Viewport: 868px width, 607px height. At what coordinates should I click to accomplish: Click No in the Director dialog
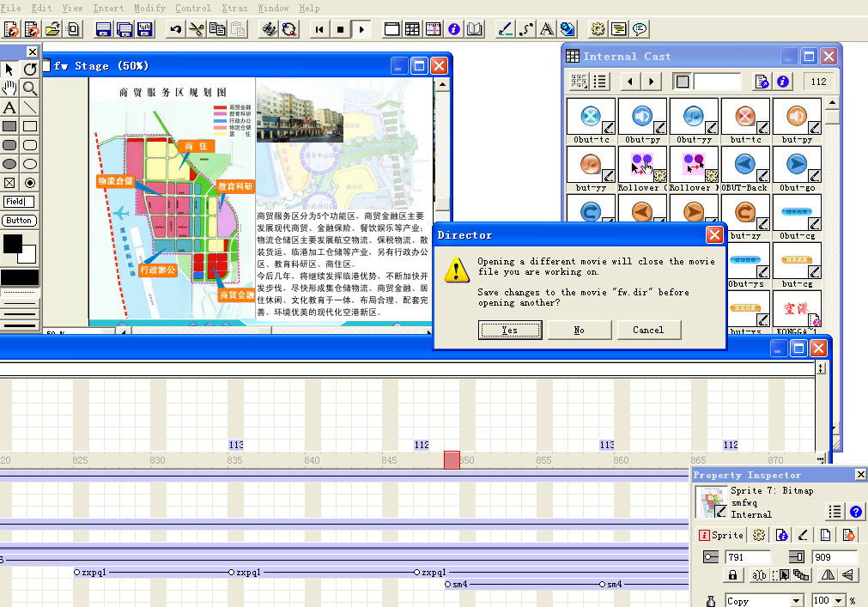click(x=579, y=330)
